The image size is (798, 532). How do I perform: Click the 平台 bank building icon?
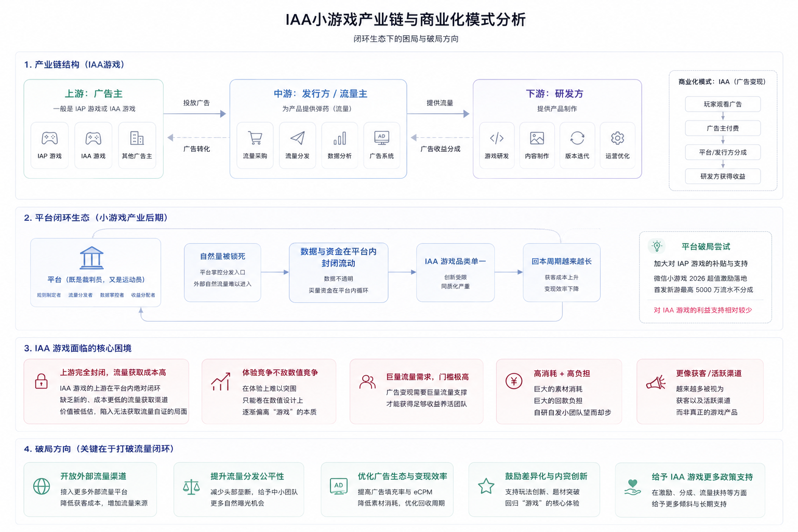[91, 258]
